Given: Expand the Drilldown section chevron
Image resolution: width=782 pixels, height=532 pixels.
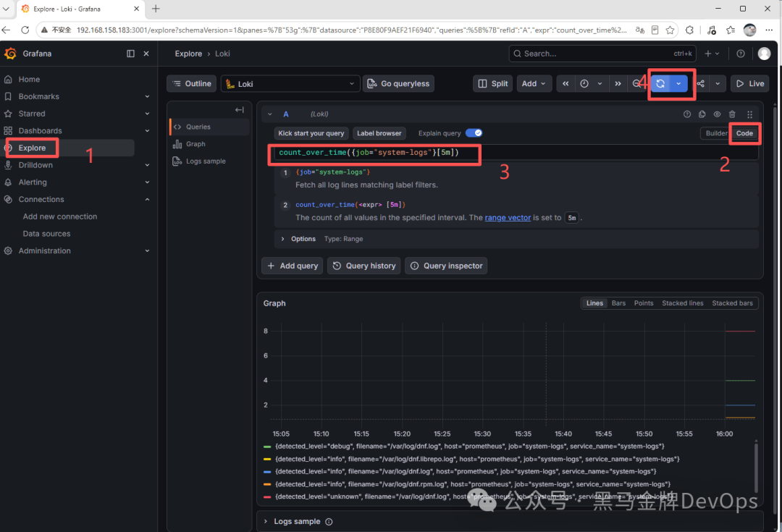Looking at the screenshot, I should (147, 165).
